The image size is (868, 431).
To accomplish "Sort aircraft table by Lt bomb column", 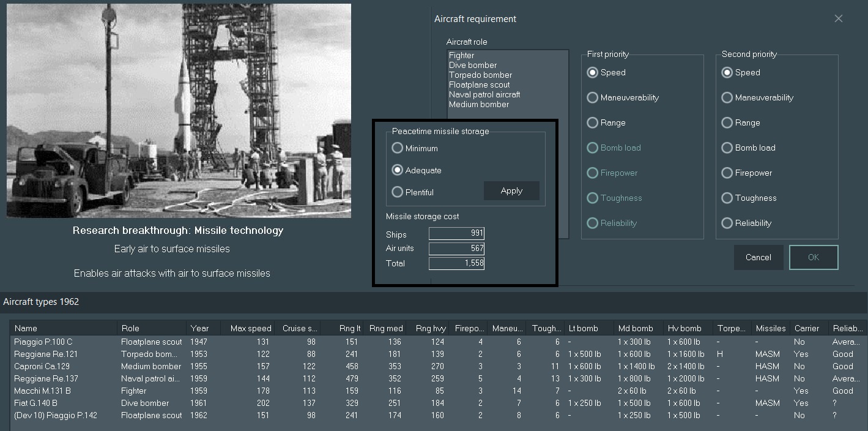I will click(x=588, y=328).
